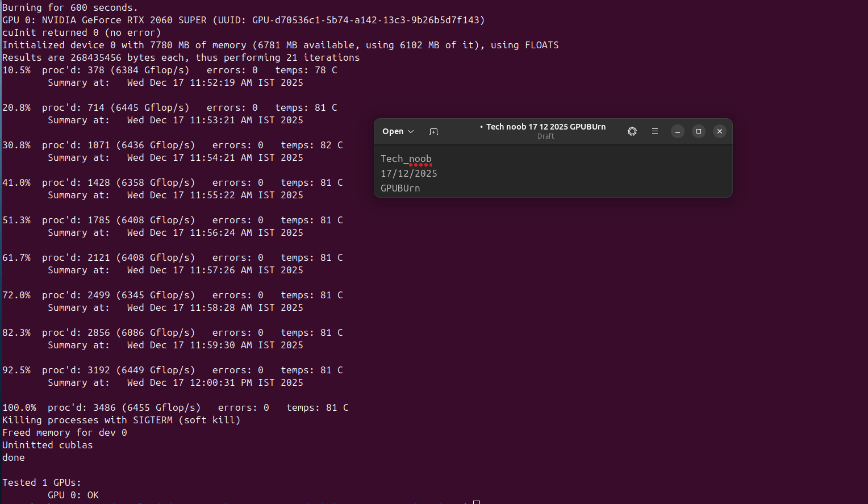The height and width of the screenshot is (504, 868).
Task: Click the 'Burning for 600 seconds' terminal line
Action: click(x=70, y=8)
